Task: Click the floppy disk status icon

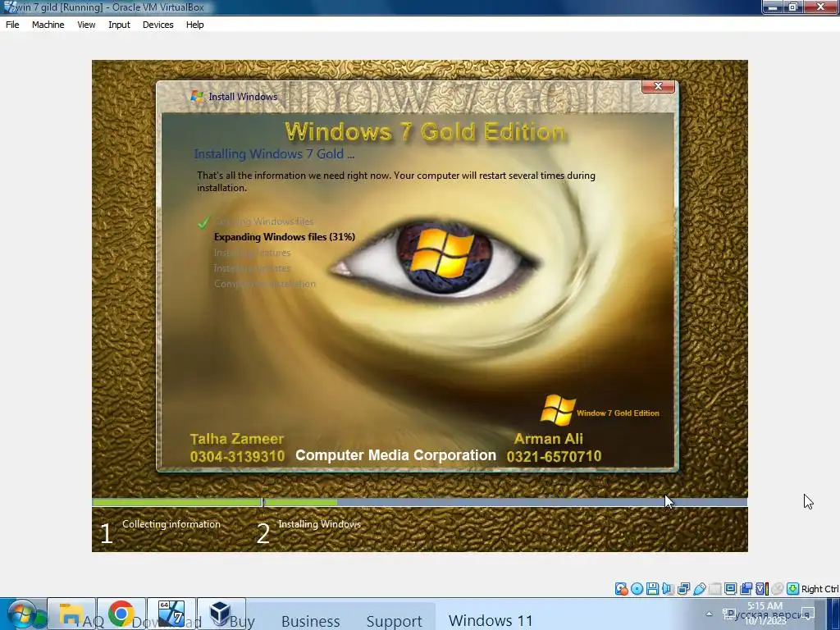Action: [652, 589]
